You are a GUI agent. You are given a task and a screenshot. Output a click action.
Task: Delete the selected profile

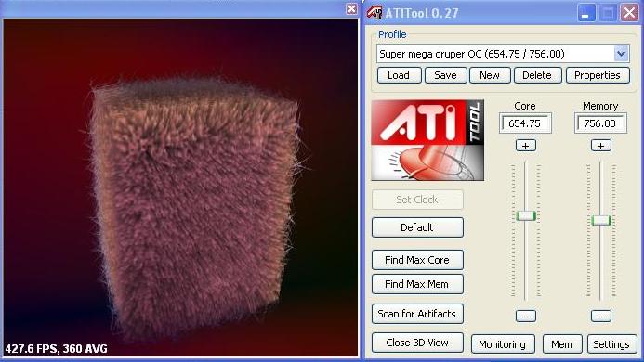coord(537,75)
